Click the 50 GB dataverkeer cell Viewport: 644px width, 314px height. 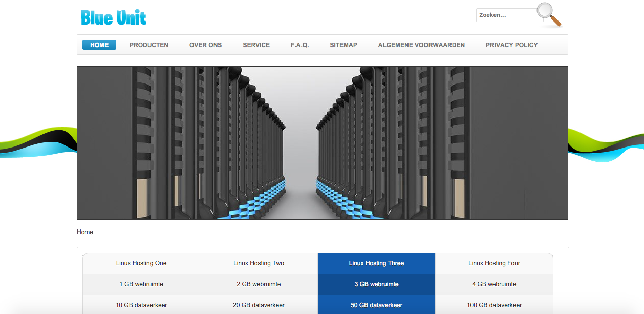pos(376,305)
